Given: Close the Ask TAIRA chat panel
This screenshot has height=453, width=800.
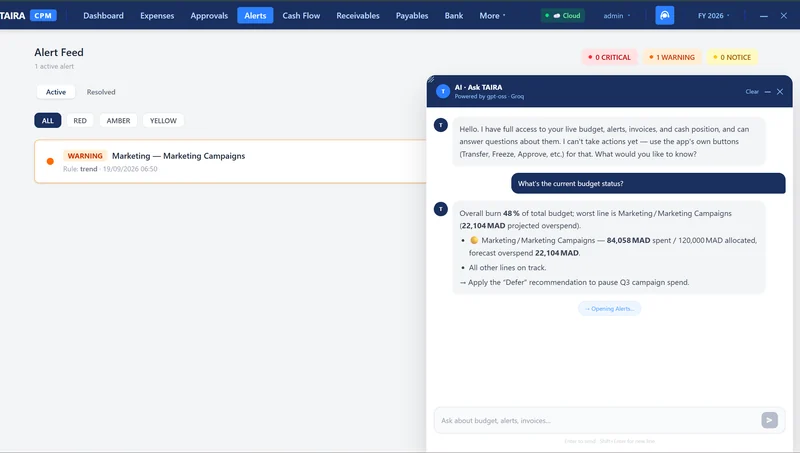Looking at the screenshot, I should (x=780, y=92).
